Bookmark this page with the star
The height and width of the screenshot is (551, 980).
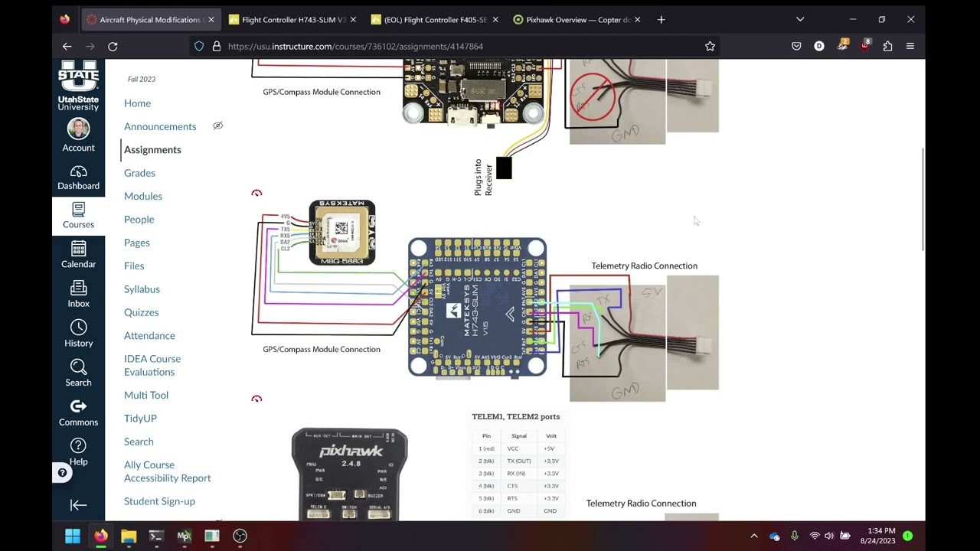[x=710, y=46]
